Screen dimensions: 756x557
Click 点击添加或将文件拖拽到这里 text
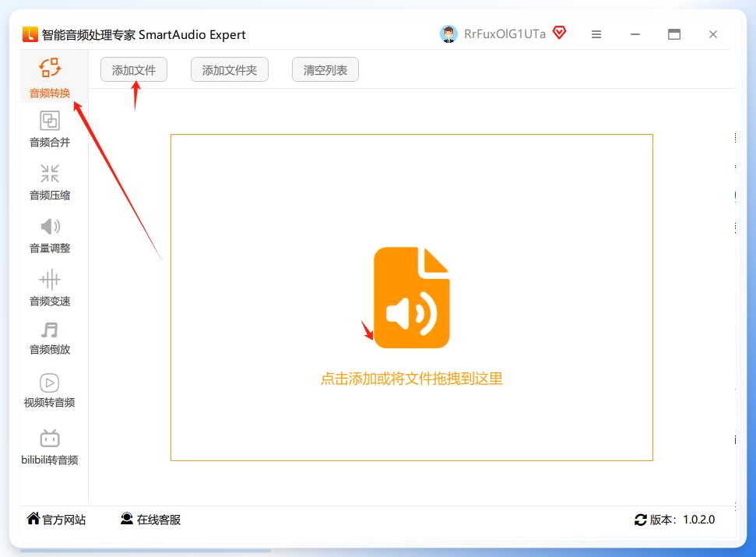point(412,379)
